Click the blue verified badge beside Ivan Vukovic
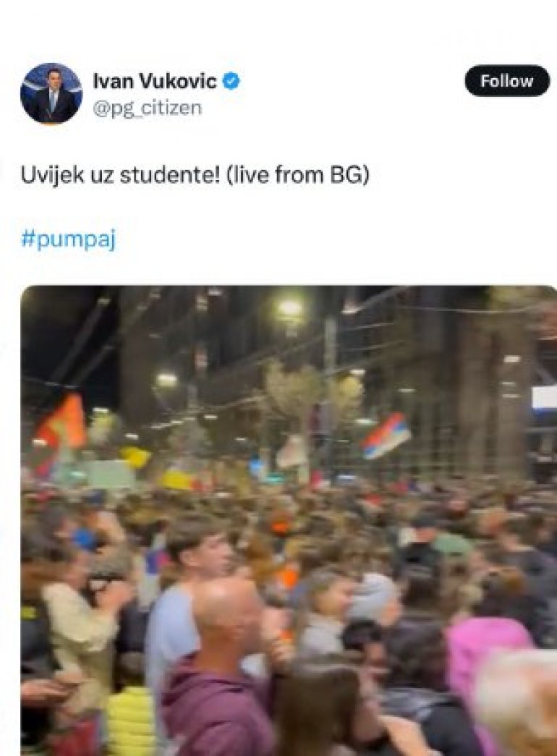The width and height of the screenshot is (557, 756). 231,80
